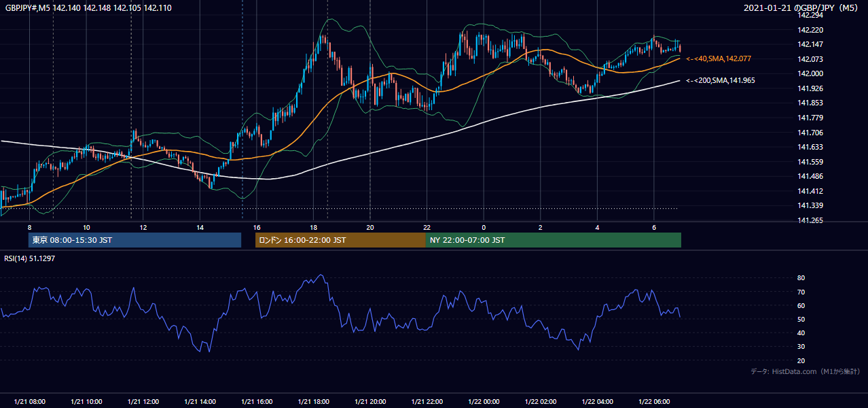The height and width of the screenshot is (408, 868).
Task: Click hour label 22 under the price chart
Action: [427, 228]
